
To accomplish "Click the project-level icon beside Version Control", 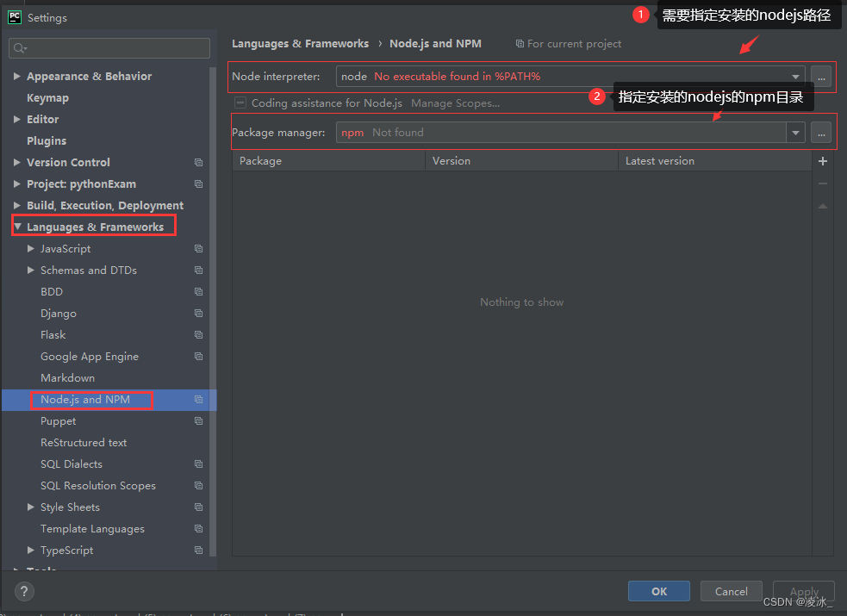I will [198, 163].
